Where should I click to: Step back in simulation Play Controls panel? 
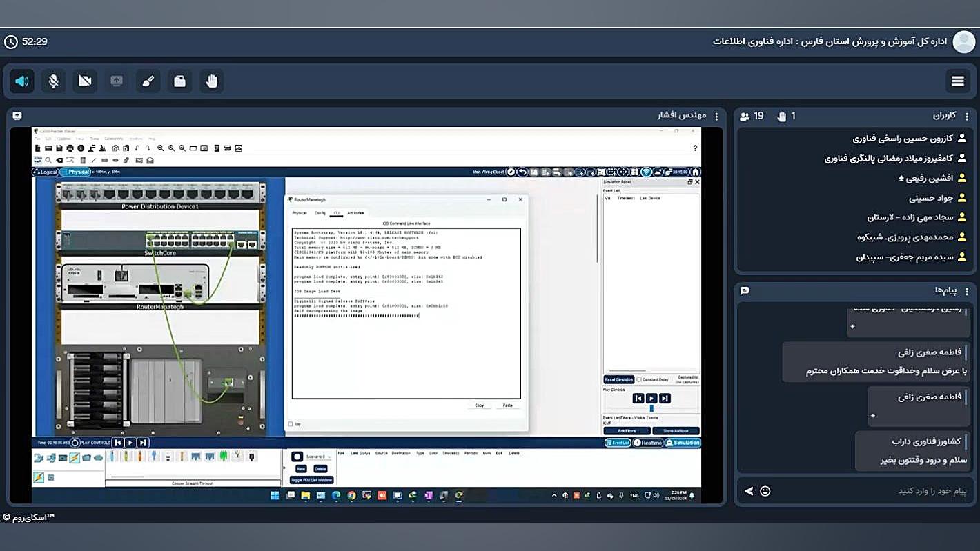[638, 399]
